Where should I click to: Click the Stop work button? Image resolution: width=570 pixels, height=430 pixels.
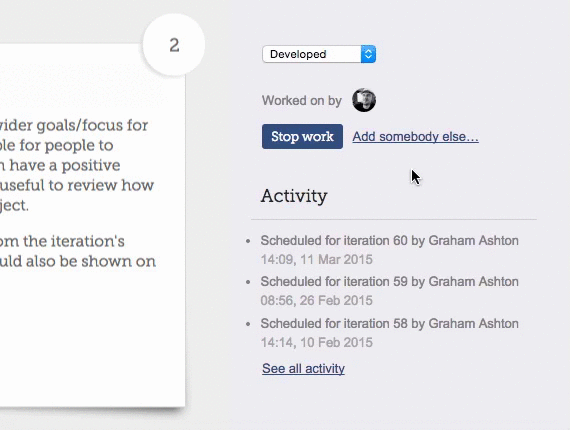click(302, 136)
